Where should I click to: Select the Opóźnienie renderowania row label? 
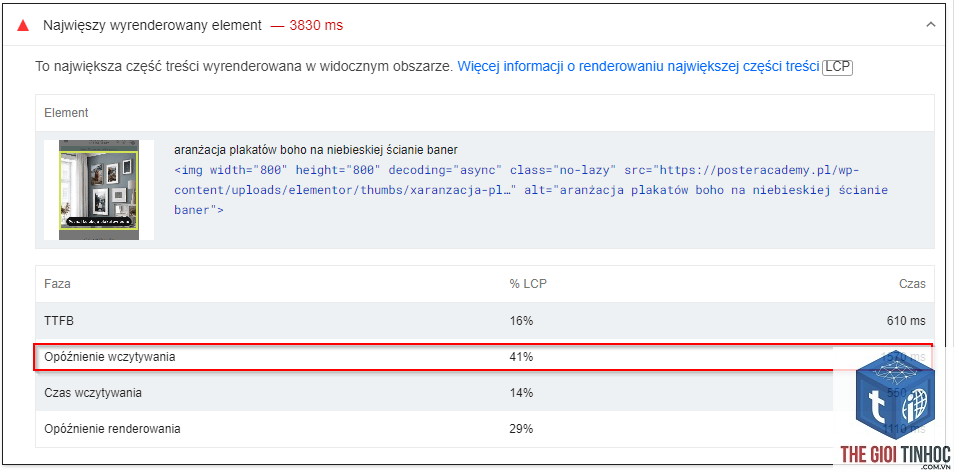[x=112, y=429]
